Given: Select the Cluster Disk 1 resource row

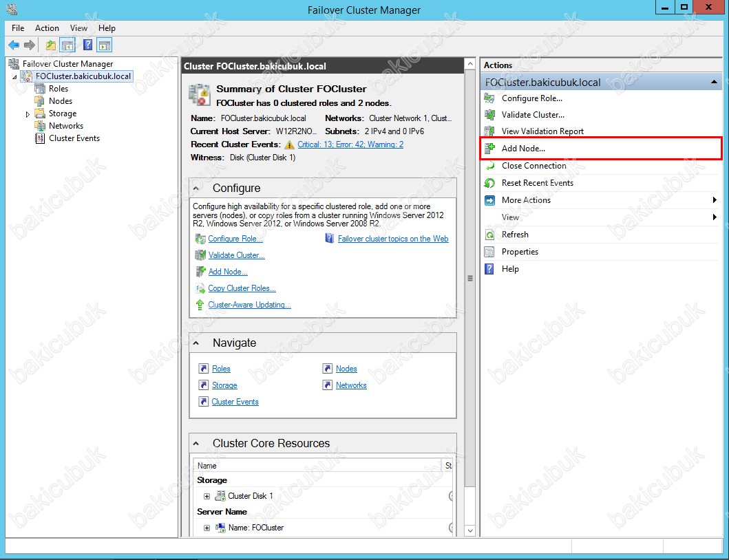Looking at the screenshot, I should 323,496.
